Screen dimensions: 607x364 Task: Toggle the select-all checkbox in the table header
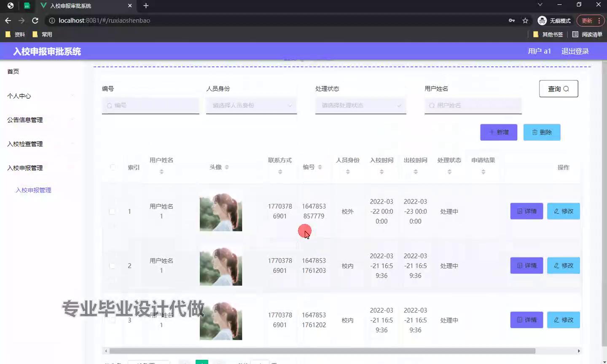[x=113, y=167]
